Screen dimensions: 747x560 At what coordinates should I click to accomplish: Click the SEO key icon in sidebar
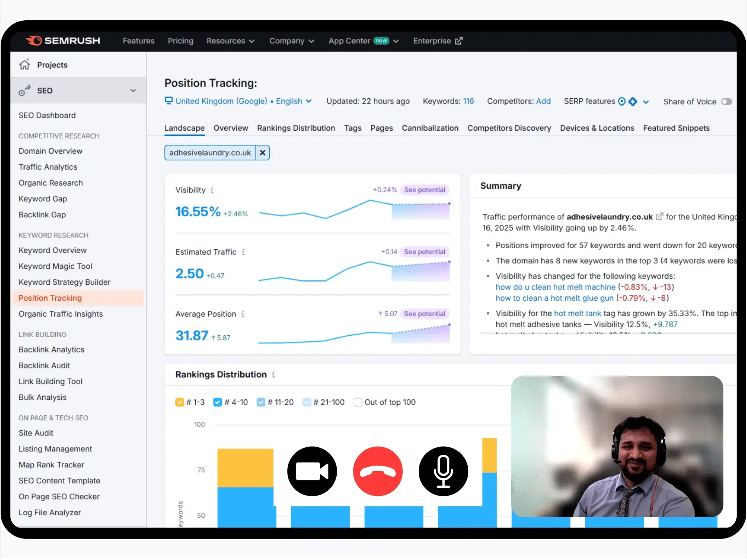click(x=25, y=90)
